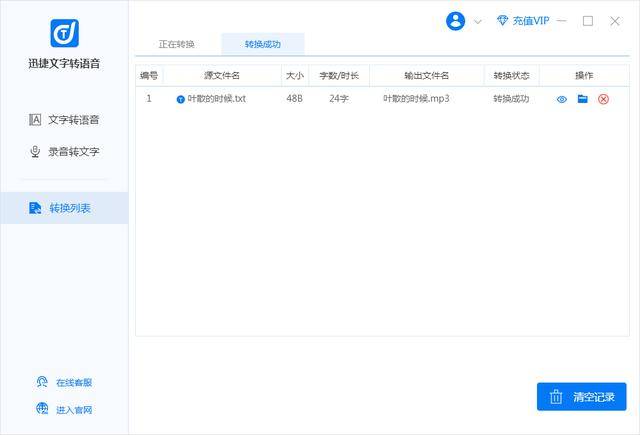Select output file 叶散的时候.mp3
This screenshot has height=435, width=640.
coord(416,99)
